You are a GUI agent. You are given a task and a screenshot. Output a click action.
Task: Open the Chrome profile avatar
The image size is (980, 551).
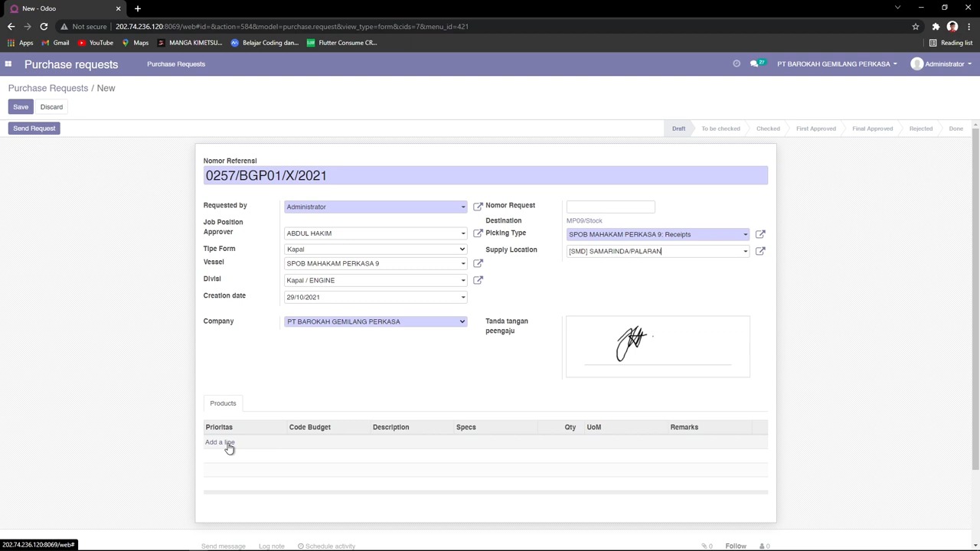952,27
